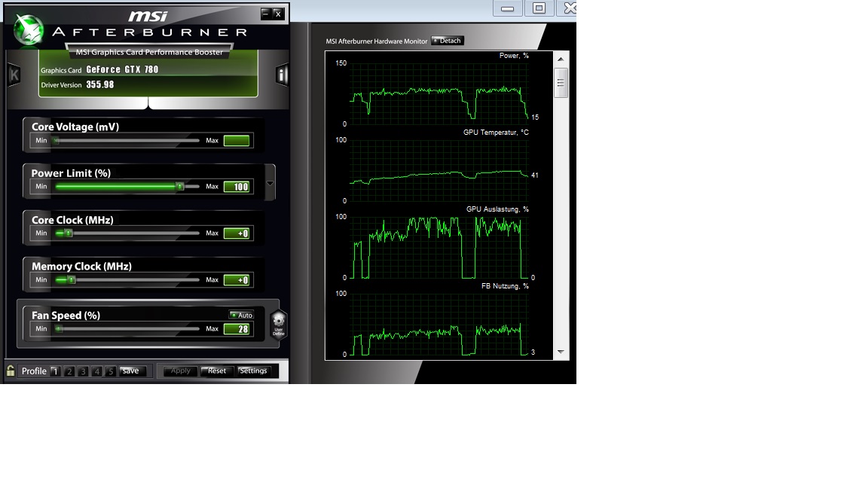
Task: Select profile slot 1
Action: (55, 371)
